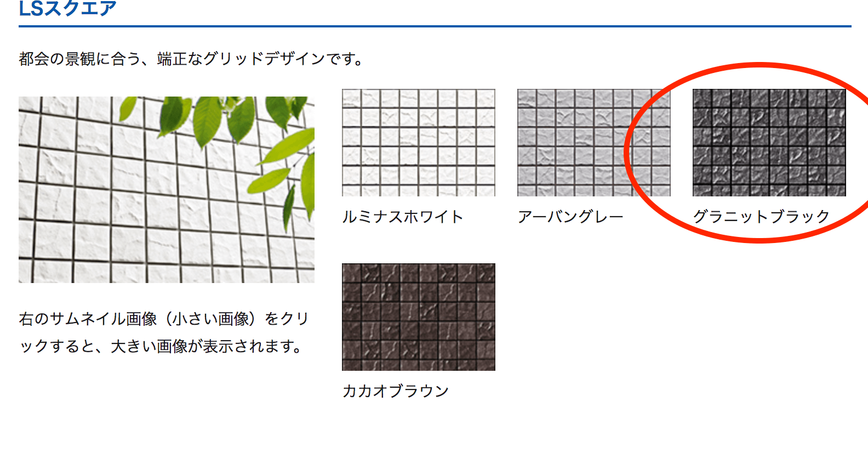The width and height of the screenshot is (868, 452).
Task: Click the LSスクエア heading
Action: pyautogui.click(x=67, y=9)
